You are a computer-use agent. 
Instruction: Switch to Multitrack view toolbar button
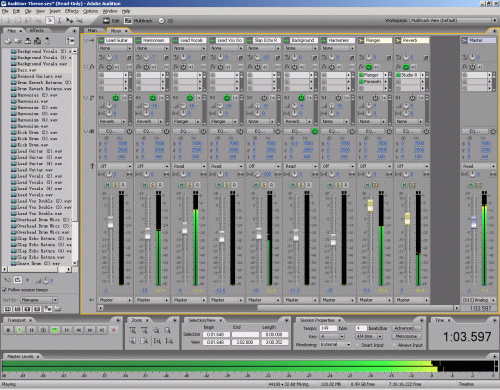click(x=138, y=21)
